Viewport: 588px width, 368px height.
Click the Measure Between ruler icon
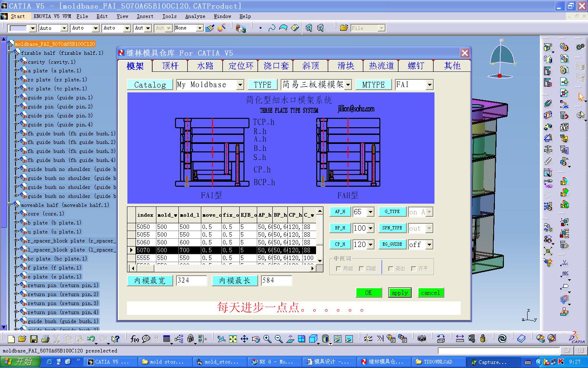tap(460, 339)
